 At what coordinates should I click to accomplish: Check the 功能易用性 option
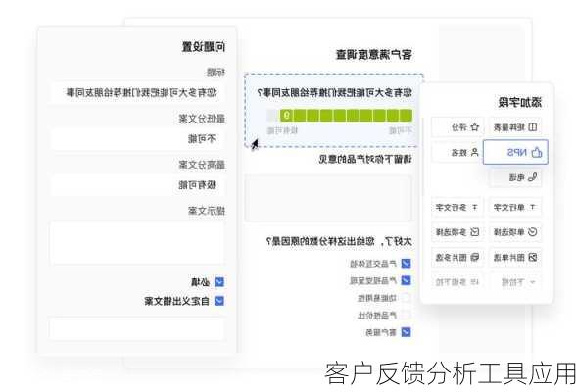pyautogui.click(x=406, y=298)
